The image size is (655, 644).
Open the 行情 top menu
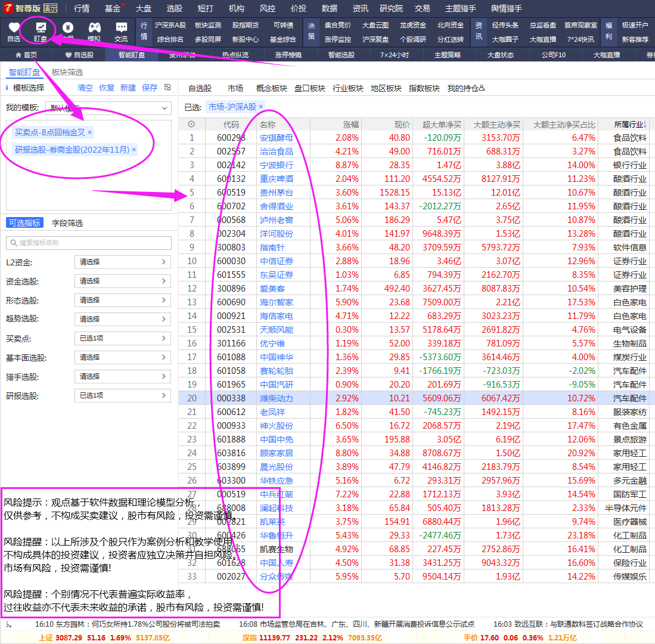pos(82,8)
